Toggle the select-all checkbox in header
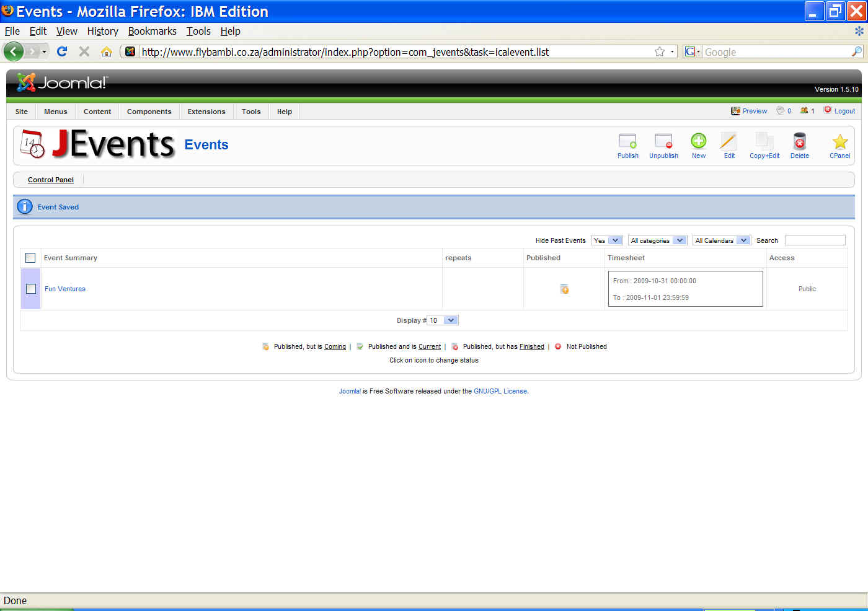The image size is (868, 611). pyautogui.click(x=30, y=258)
